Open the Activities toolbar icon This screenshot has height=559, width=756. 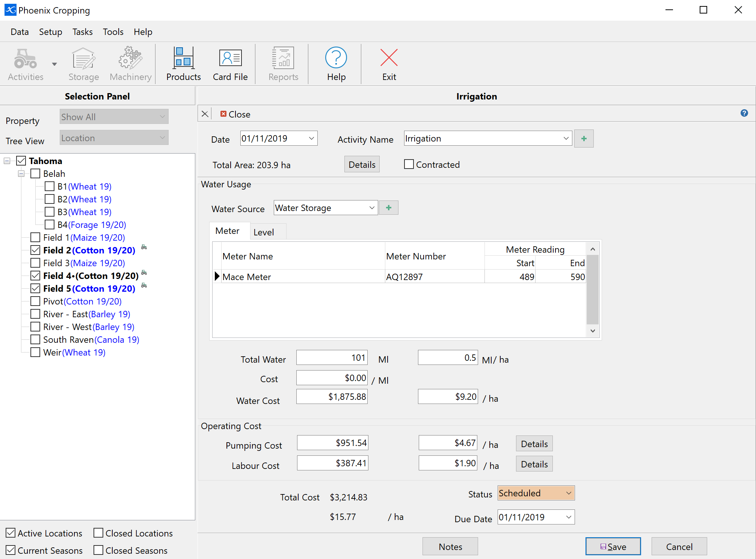click(26, 64)
